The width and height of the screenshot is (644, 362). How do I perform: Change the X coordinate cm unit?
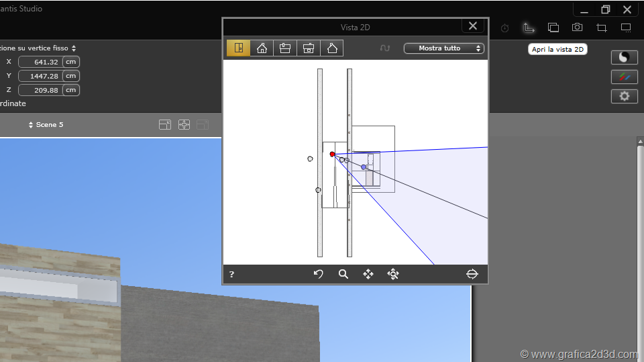[71, 62]
